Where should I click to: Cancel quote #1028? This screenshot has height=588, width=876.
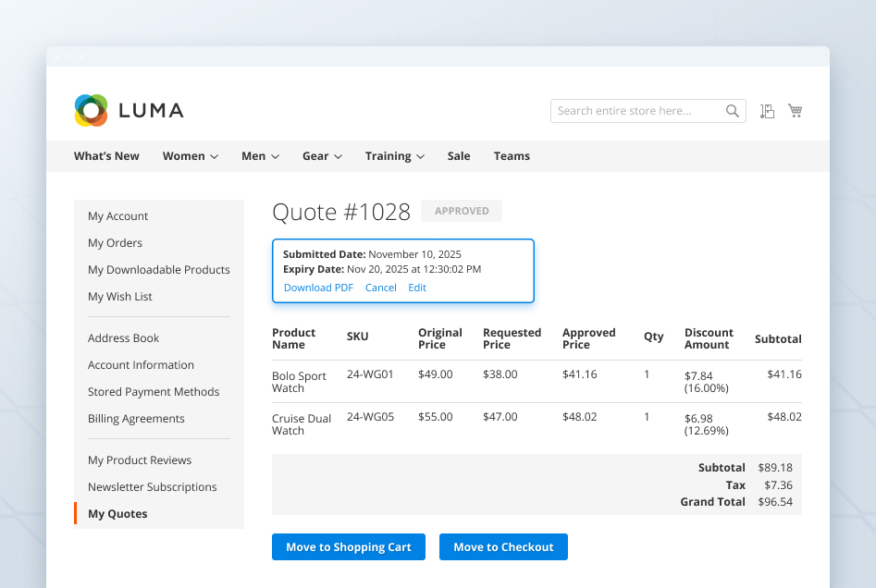click(380, 288)
